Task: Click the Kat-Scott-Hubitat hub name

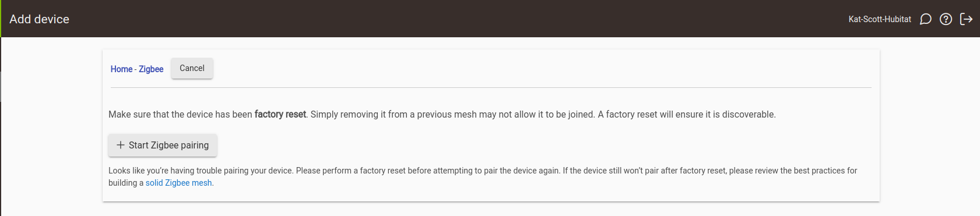Action: click(880, 19)
